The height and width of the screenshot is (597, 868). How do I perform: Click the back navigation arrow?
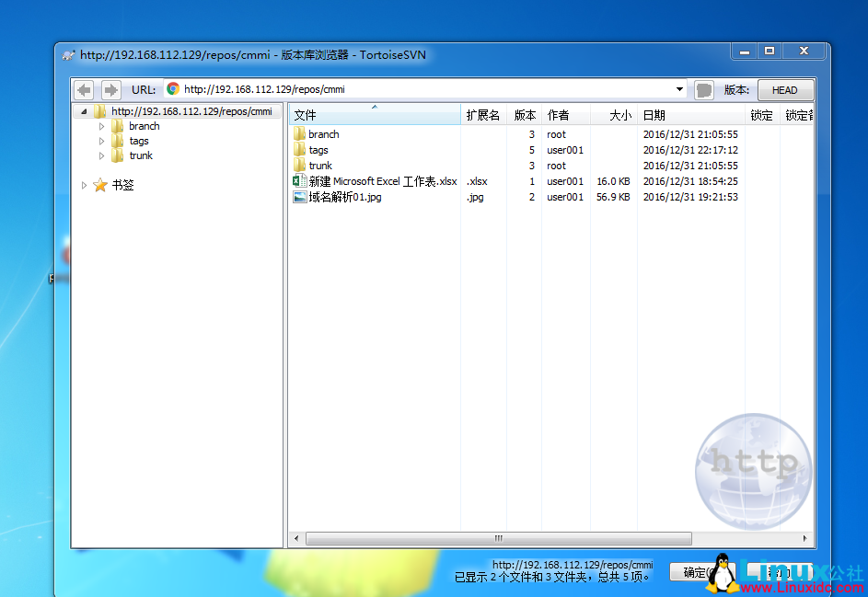click(x=84, y=90)
